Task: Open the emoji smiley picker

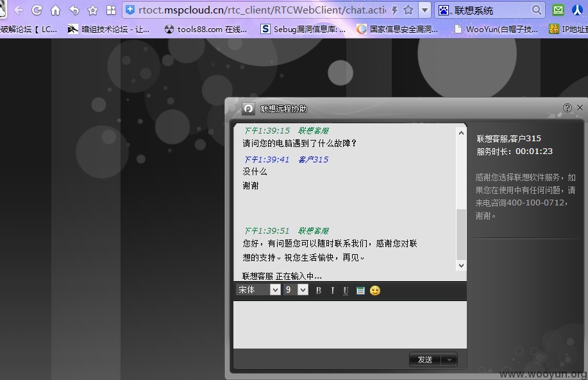Action: 375,290
